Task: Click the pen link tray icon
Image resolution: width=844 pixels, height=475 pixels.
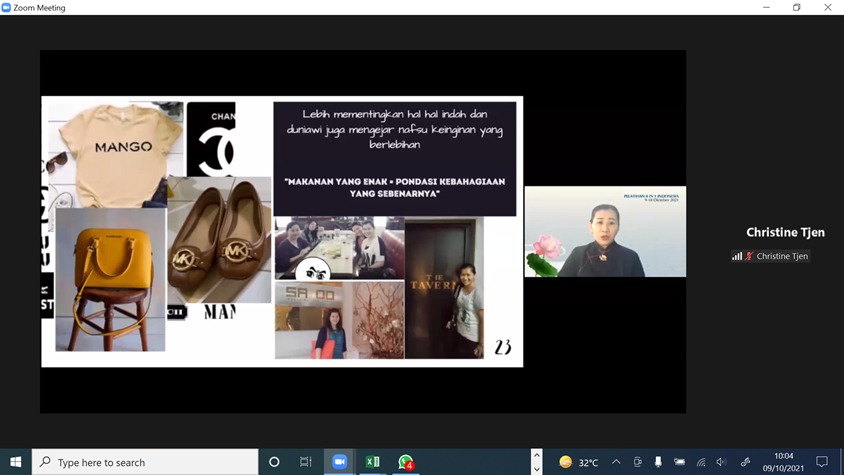Action: point(745,462)
